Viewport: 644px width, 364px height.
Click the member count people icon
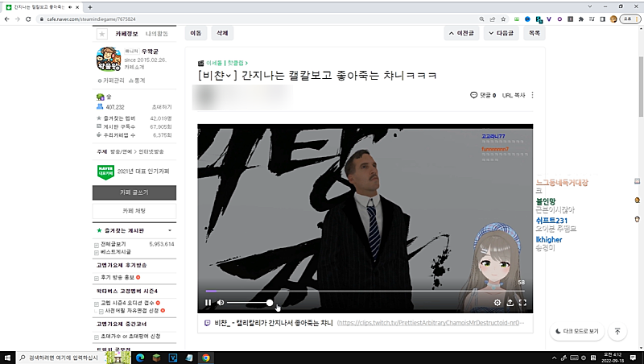[100, 106]
